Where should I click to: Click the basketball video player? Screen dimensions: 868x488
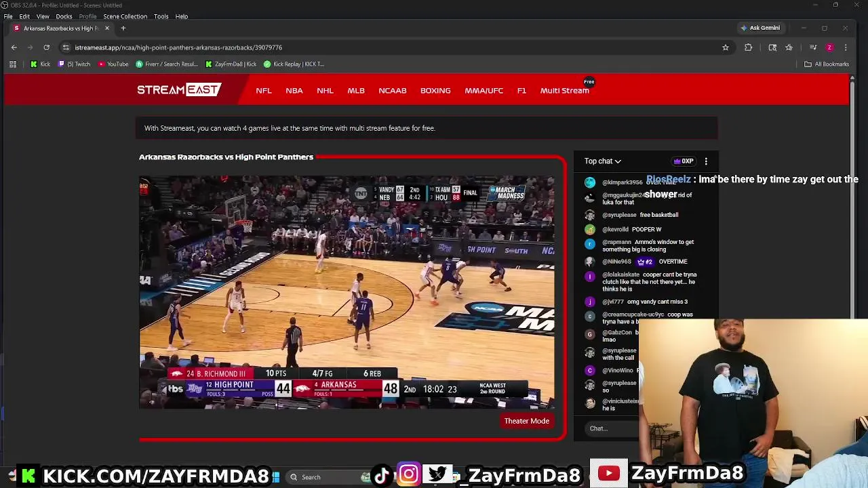[x=347, y=292]
